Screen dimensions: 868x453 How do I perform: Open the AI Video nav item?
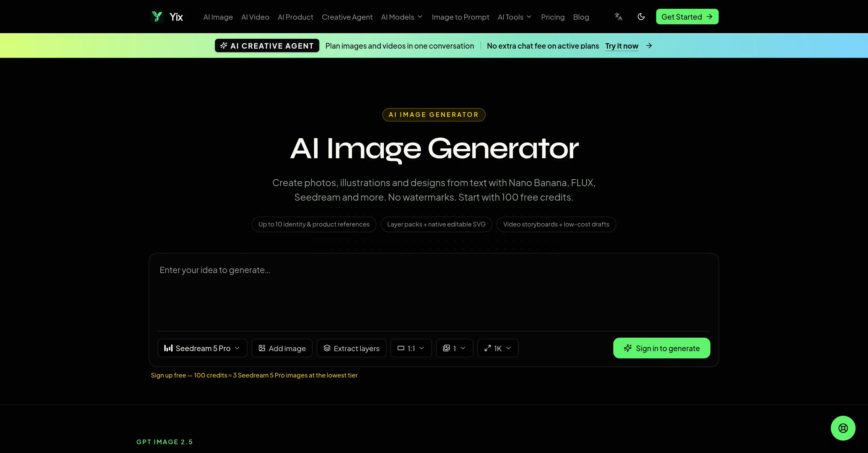[x=255, y=17]
